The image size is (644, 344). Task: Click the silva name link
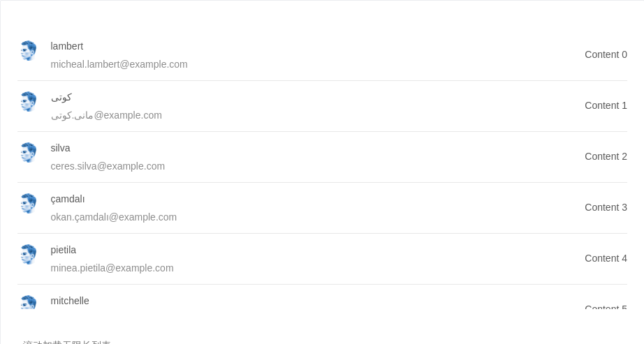60,148
